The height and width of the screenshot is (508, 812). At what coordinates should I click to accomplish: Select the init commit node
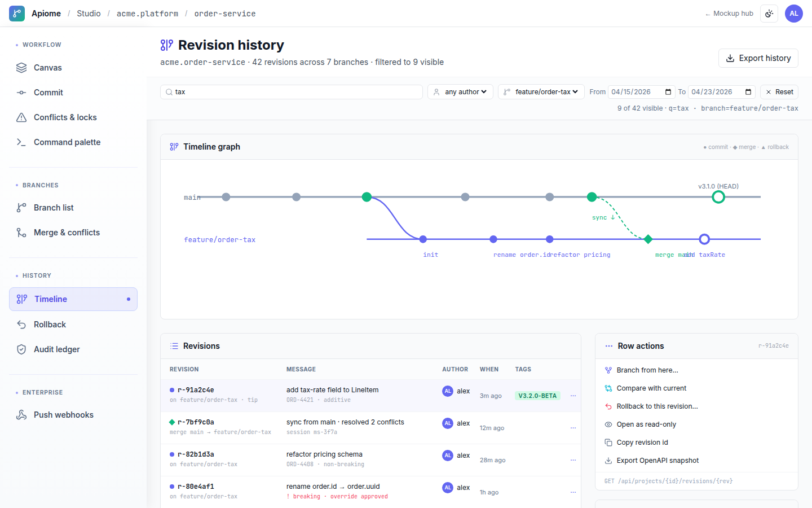(423, 239)
